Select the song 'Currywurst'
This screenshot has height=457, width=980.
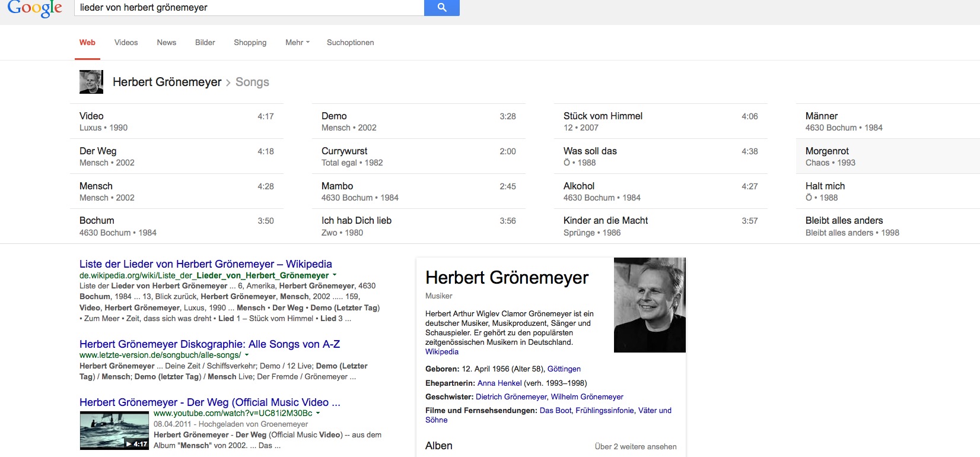click(x=419, y=156)
